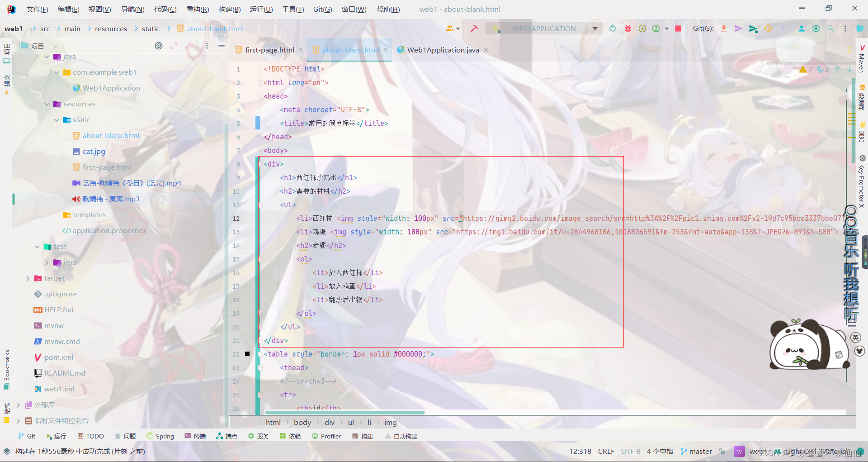This screenshot has width=868, height=462.
Task: Toggle the Spring tool window
Action: tap(160, 436)
